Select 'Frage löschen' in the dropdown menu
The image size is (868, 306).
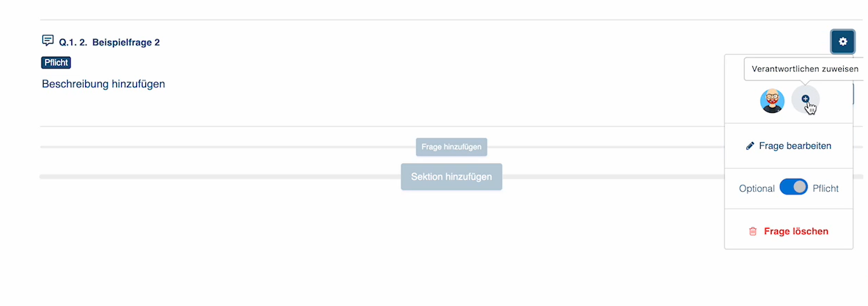click(796, 231)
